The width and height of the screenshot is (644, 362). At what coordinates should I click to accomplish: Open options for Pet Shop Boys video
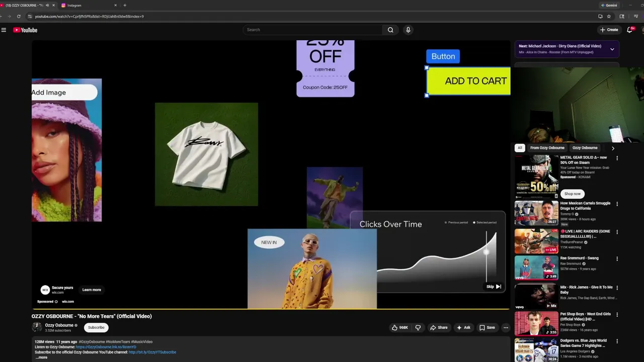point(617,314)
